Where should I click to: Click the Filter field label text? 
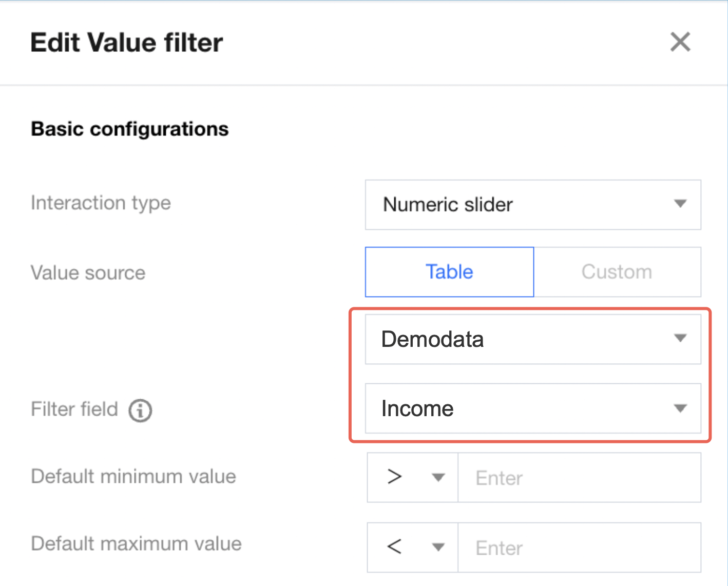[74, 409]
